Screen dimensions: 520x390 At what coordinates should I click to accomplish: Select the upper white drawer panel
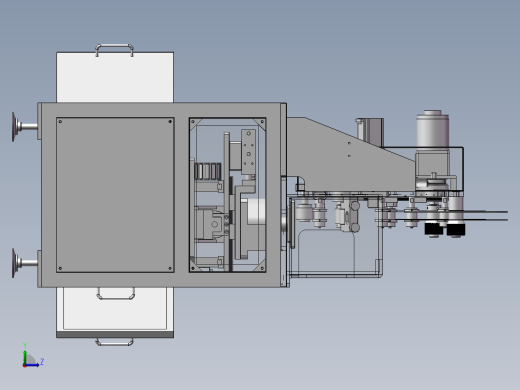[x=115, y=77]
